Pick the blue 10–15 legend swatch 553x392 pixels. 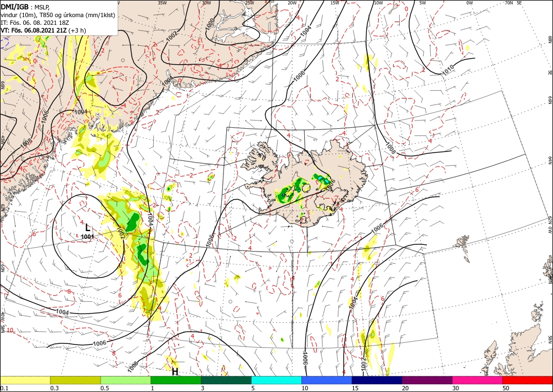pos(327,380)
